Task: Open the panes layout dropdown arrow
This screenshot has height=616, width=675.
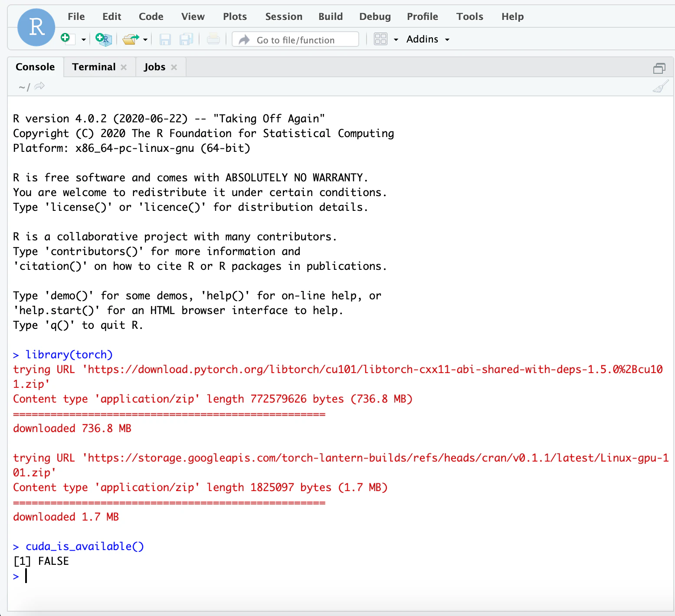Action: [x=396, y=40]
